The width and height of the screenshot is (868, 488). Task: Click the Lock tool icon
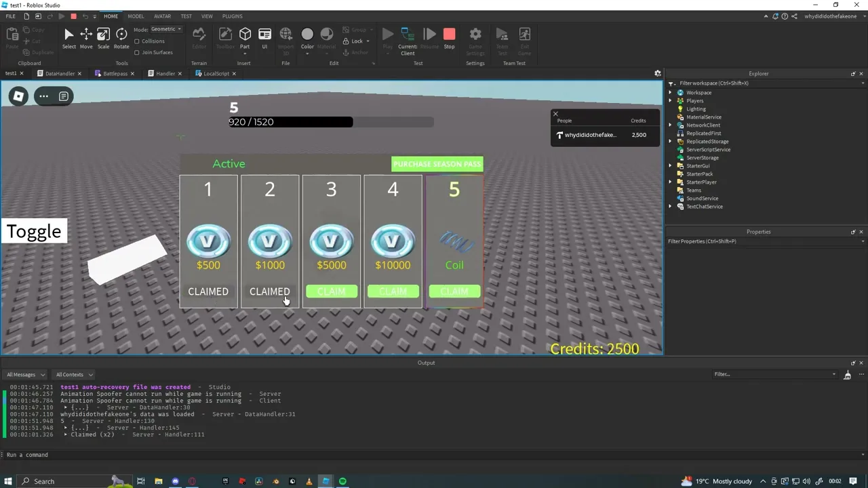(x=346, y=41)
